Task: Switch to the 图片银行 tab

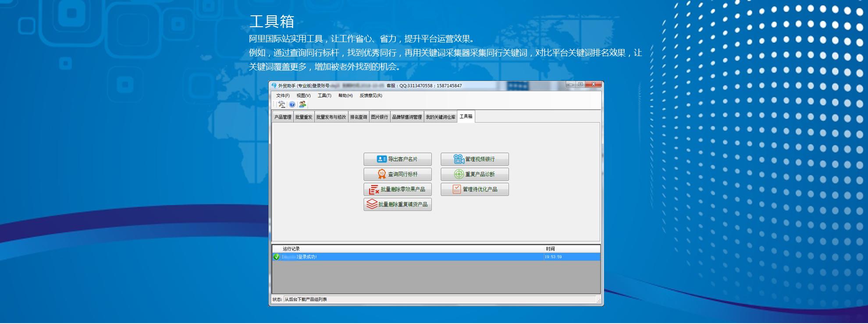Action: tap(380, 117)
